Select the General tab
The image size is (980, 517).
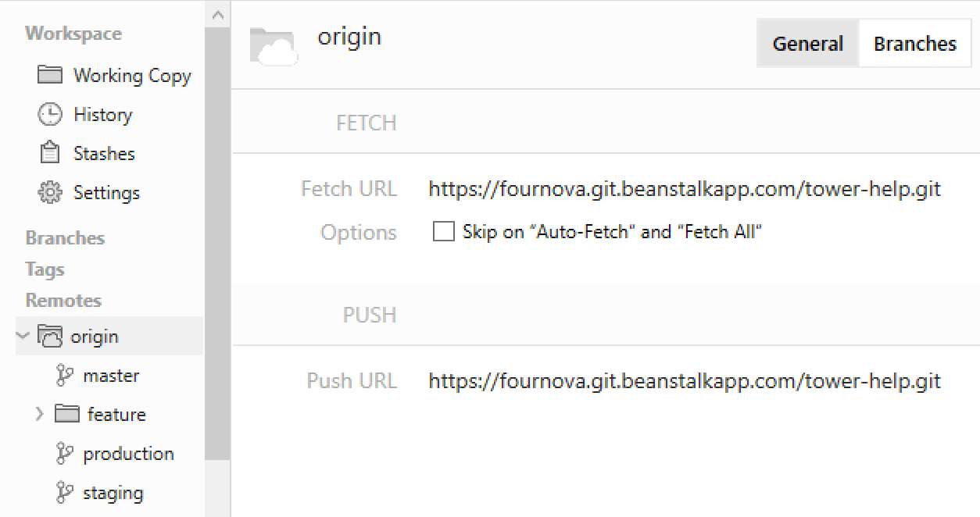tap(807, 44)
